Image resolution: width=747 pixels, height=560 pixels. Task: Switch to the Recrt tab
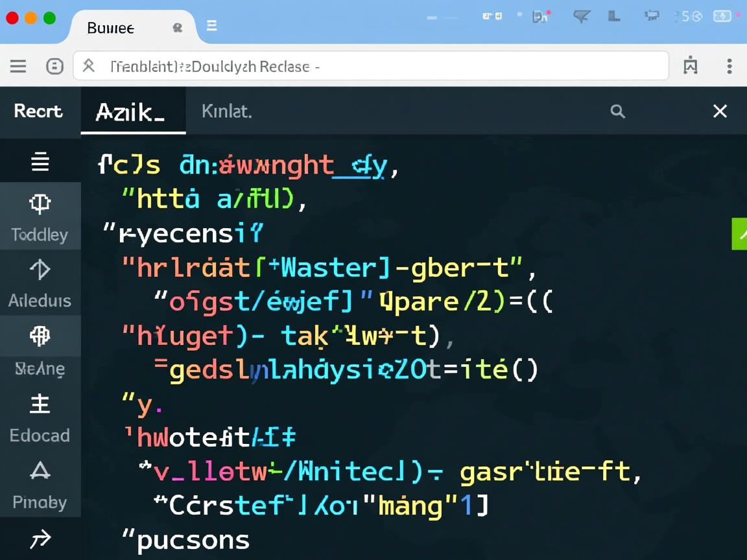click(x=38, y=111)
